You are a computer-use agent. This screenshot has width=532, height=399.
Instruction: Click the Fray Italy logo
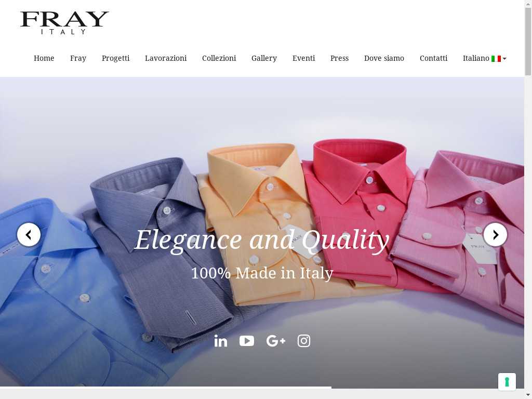[64, 23]
